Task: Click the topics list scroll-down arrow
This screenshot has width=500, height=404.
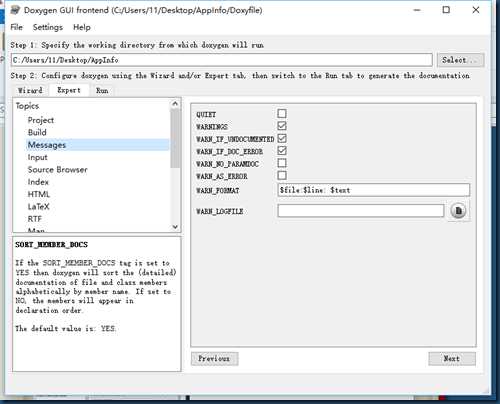Action: click(x=175, y=227)
